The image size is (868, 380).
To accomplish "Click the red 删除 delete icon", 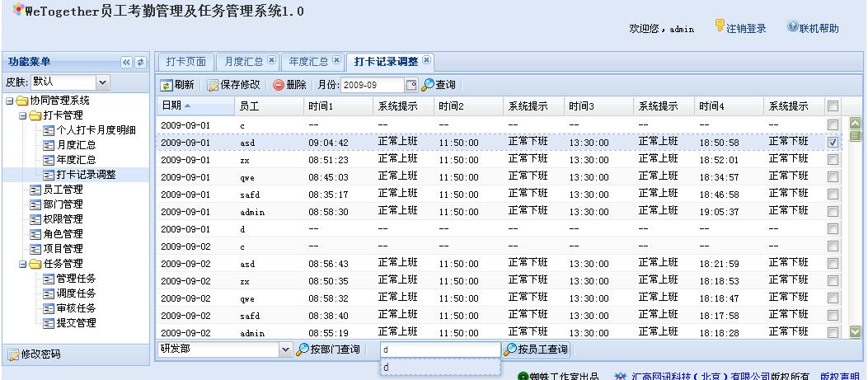I will click(279, 85).
